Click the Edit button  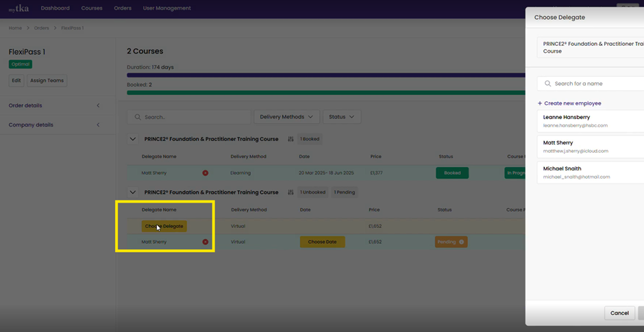coord(16,81)
